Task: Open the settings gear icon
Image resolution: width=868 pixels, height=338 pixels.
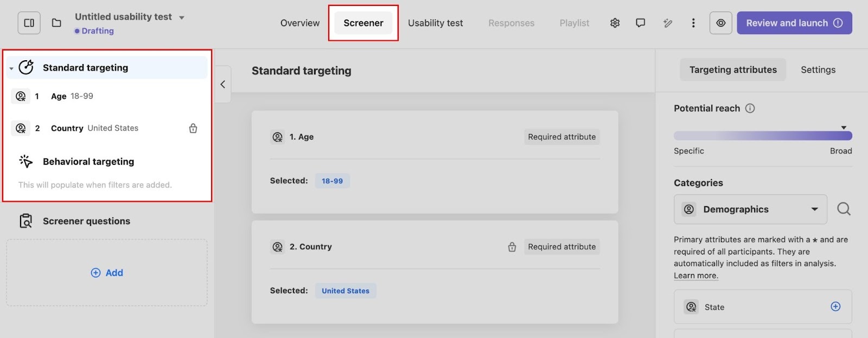Action: click(615, 23)
